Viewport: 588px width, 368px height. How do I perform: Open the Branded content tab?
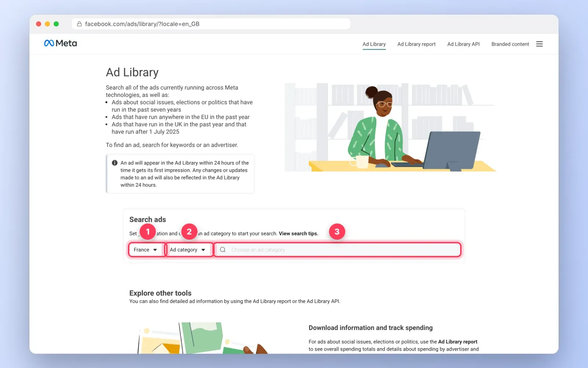click(x=510, y=44)
